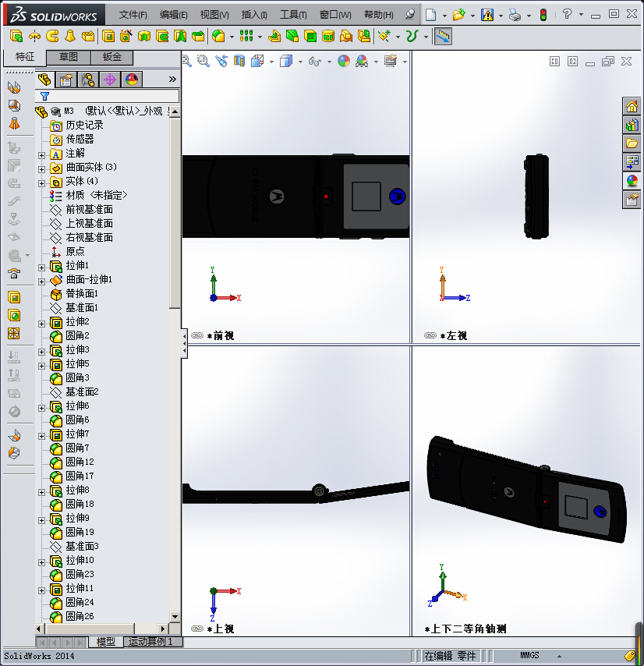Screen dimensions: 644x666
Task: Switch to the 草图 tab
Action: [x=69, y=57]
